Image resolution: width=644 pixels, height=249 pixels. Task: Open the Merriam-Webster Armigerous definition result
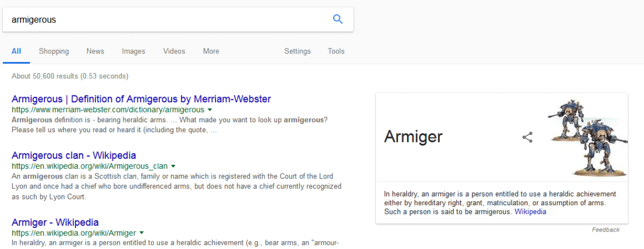click(x=141, y=99)
